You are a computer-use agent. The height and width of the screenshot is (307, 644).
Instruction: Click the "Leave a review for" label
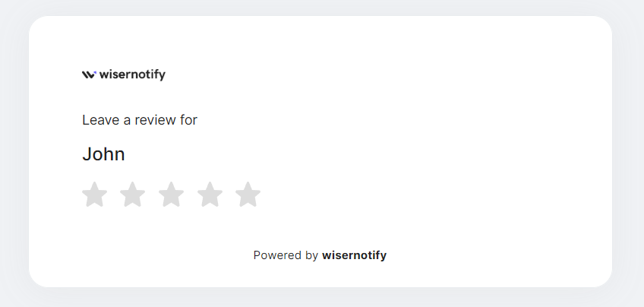[x=140, y=120]
